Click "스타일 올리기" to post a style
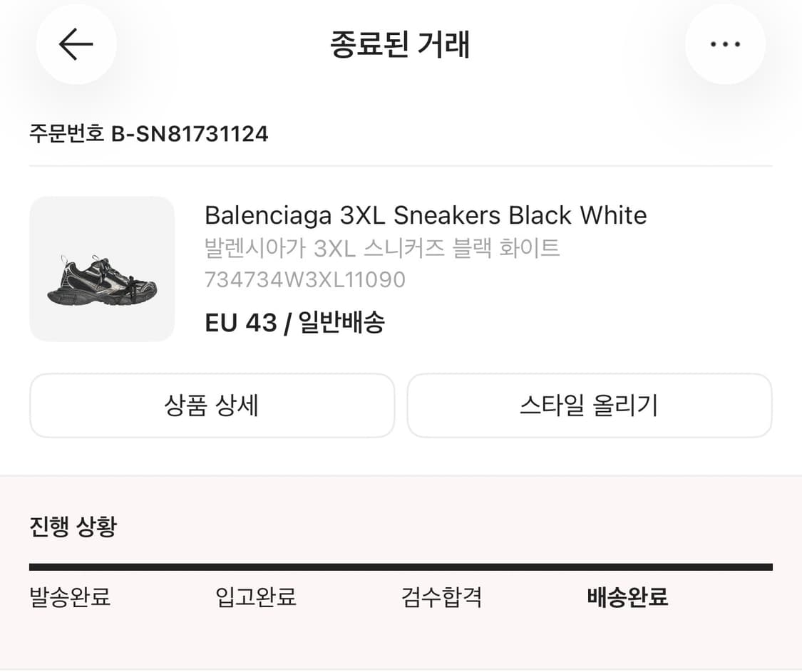 point(589,405)
